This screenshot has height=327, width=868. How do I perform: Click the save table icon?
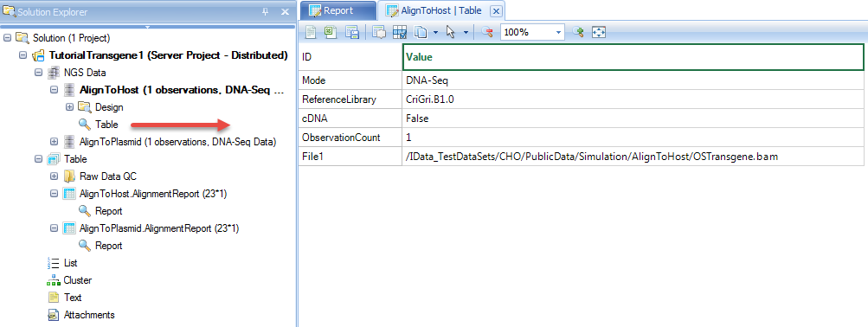[x=352, y=32]
